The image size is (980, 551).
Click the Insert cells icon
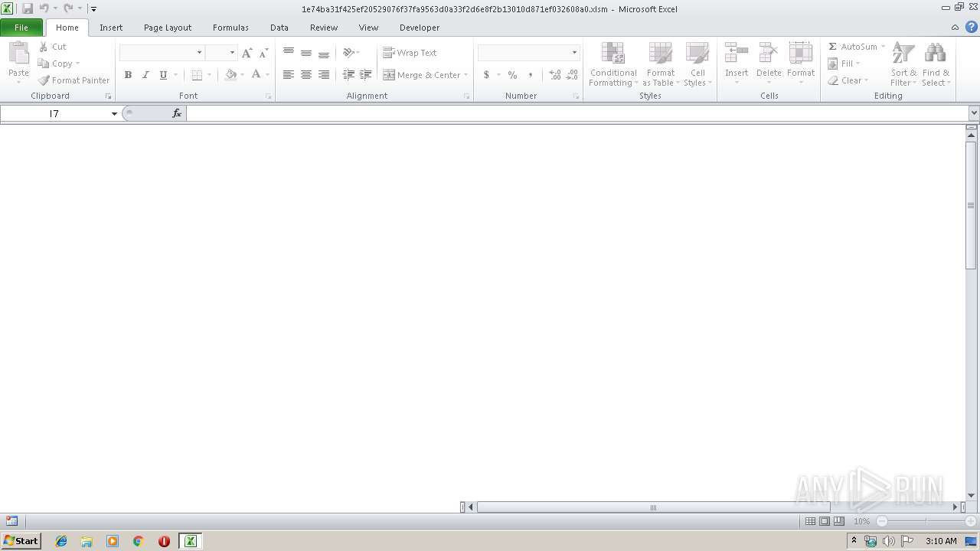(737, 54)
